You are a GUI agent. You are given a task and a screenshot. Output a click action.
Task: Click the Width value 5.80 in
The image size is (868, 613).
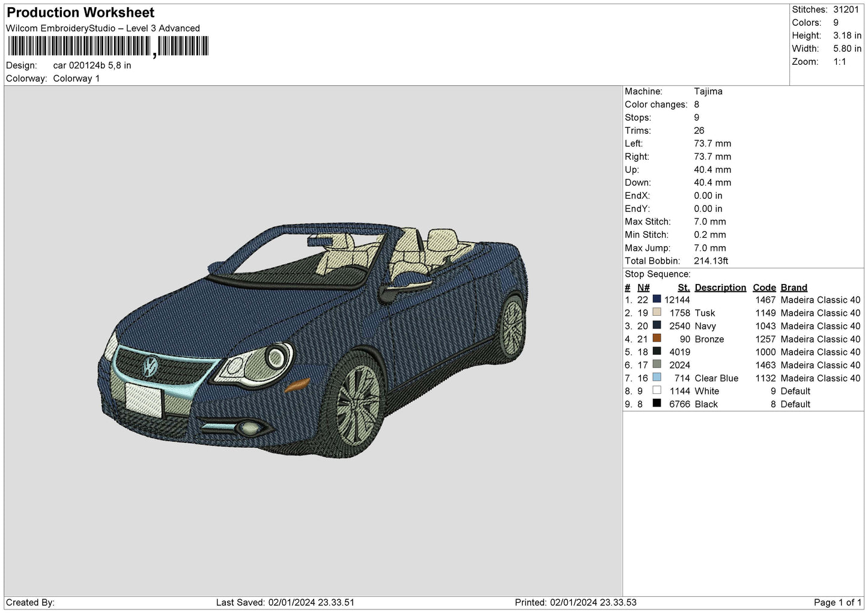(847, 49)
